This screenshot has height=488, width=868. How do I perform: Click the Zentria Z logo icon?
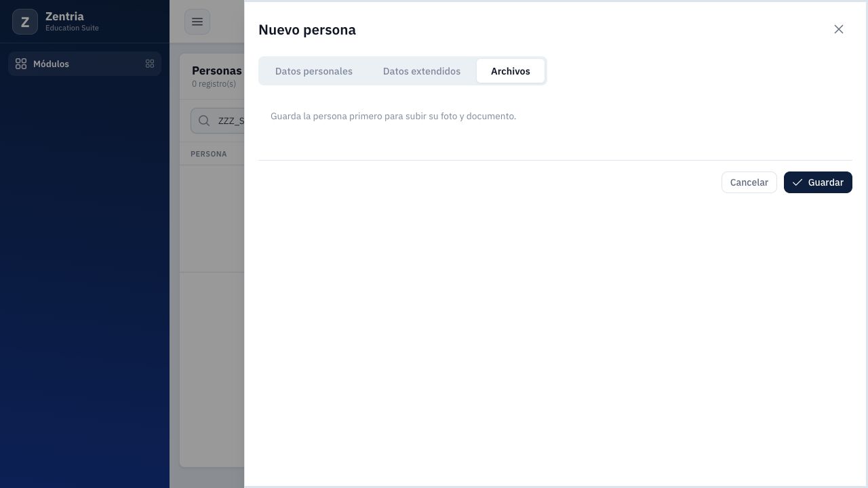(x=25, y=22)
